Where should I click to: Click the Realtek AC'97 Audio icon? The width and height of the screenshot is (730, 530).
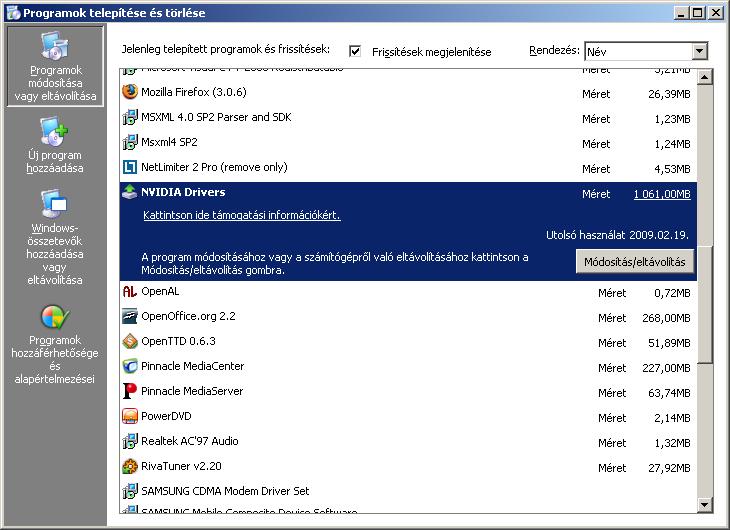click(130, 441)
